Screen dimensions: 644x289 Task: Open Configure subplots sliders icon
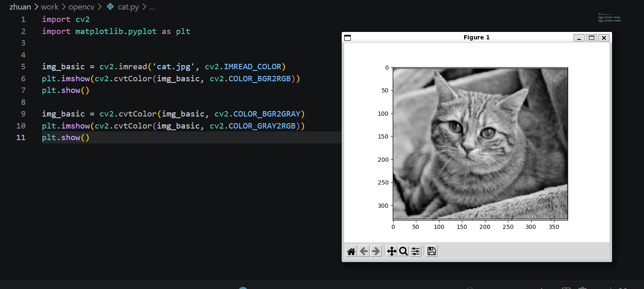(x=416, y=251)
